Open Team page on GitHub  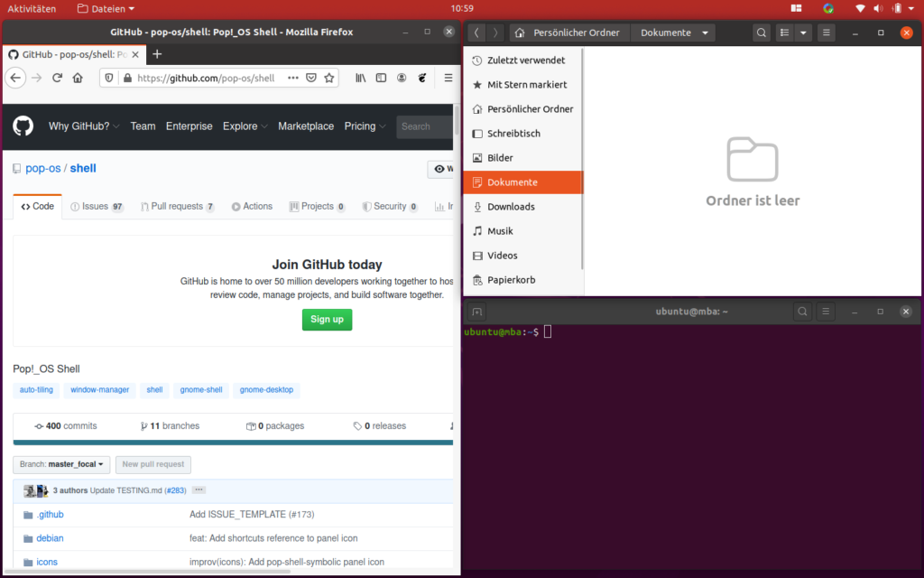[x=143, y=126]
